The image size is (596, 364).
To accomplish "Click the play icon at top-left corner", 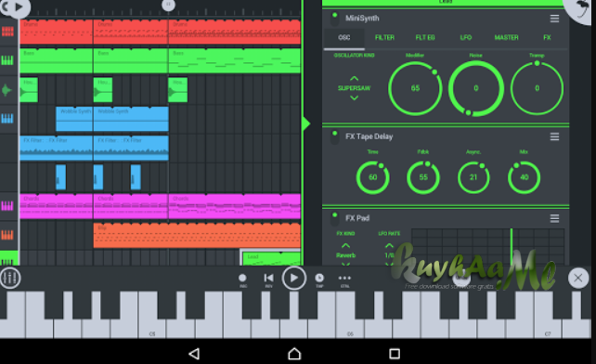I will coord(19,6).
